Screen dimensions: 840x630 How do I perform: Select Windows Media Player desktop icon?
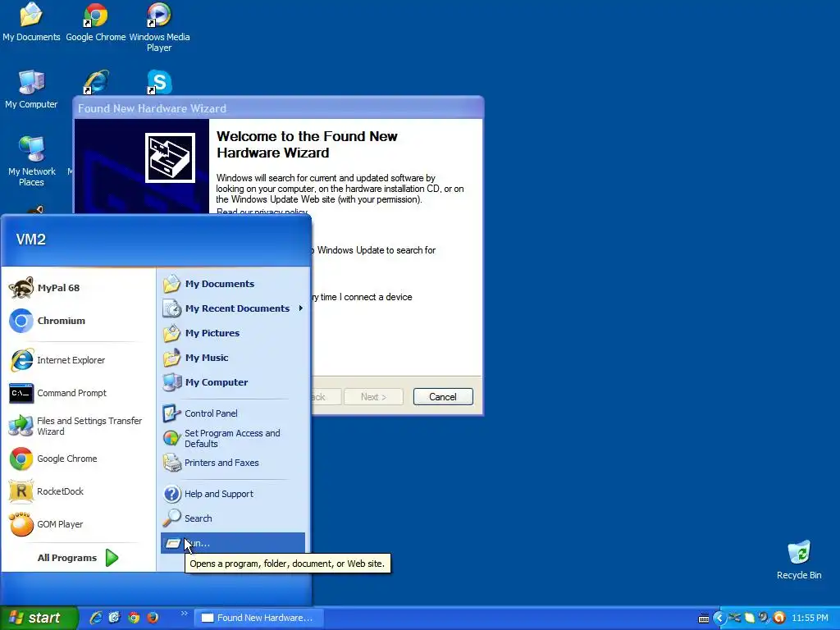pyautogui.click(x=159, y=27)
